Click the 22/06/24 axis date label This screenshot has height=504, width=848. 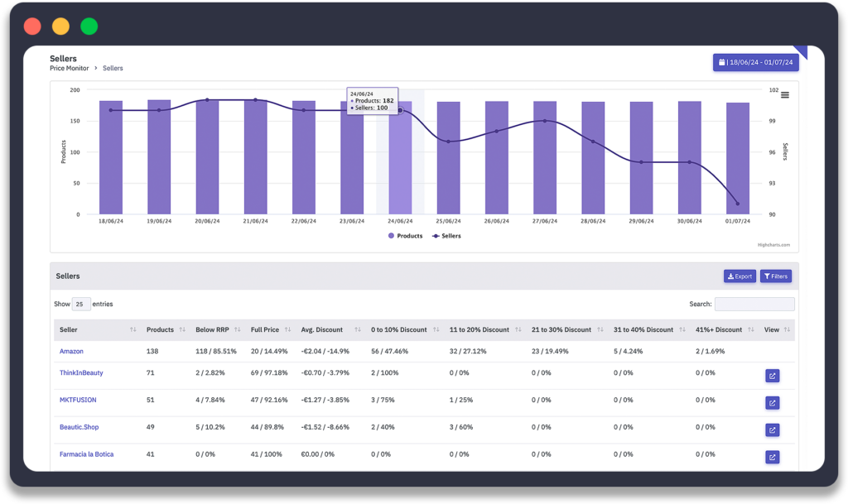[303, 221]
